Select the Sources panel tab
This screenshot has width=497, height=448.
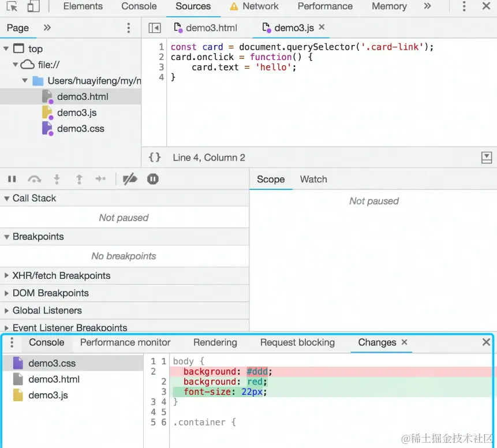(x=193, y=6)
